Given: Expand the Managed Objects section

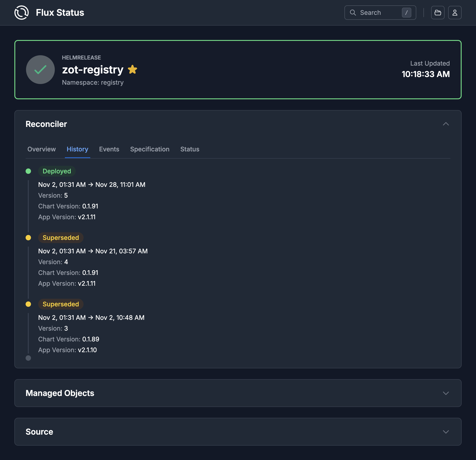Looking at the screenshot, I should tap(446, 393).
